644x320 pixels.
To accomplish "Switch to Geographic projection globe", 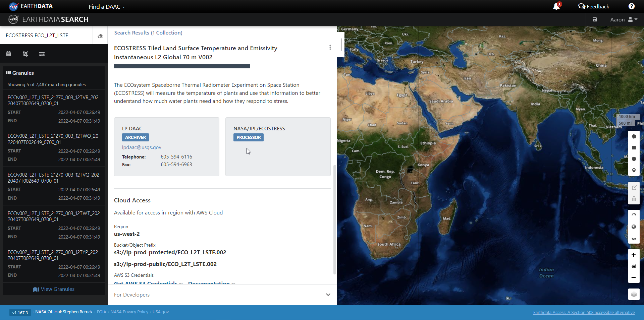I will click(634, 227).
